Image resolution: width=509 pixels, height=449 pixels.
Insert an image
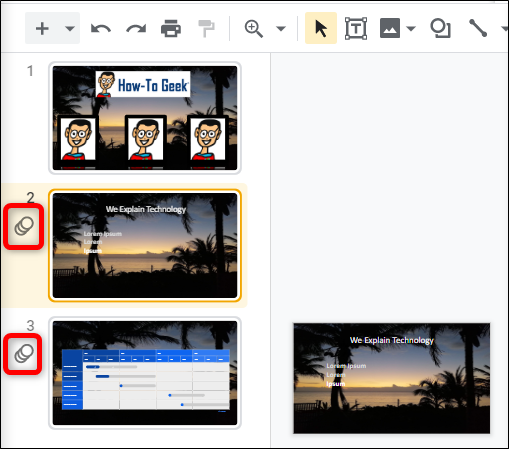click(390, 29)
